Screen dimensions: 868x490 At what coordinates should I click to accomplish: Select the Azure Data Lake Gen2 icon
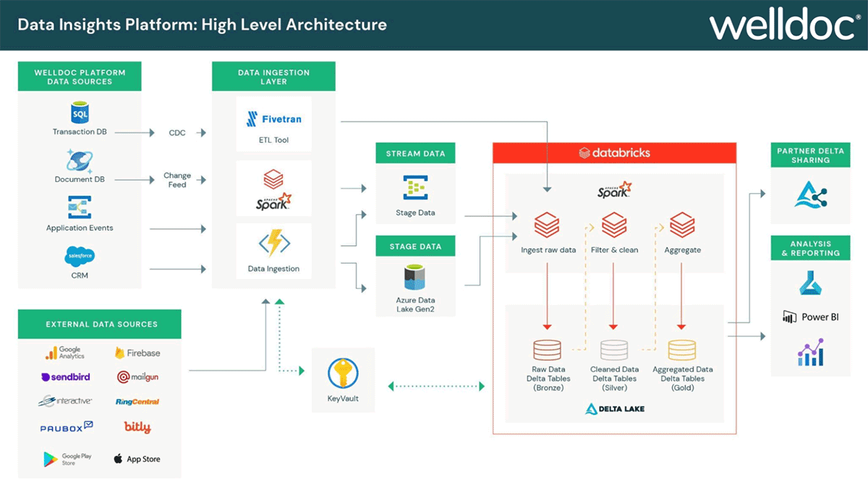click(415, 278)
